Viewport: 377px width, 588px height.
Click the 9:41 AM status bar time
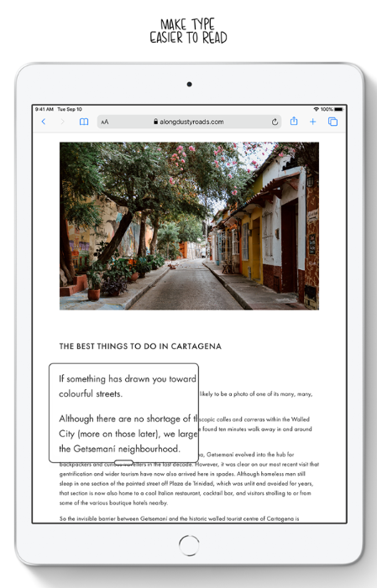45,109
